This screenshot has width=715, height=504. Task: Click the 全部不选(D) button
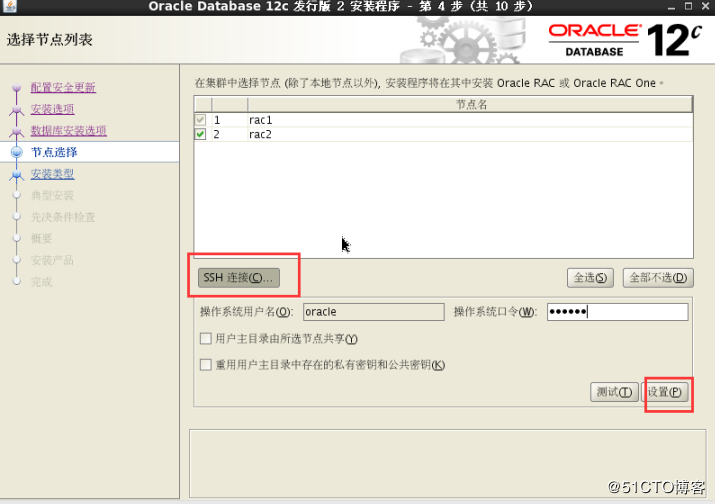[x=658, y=278]
